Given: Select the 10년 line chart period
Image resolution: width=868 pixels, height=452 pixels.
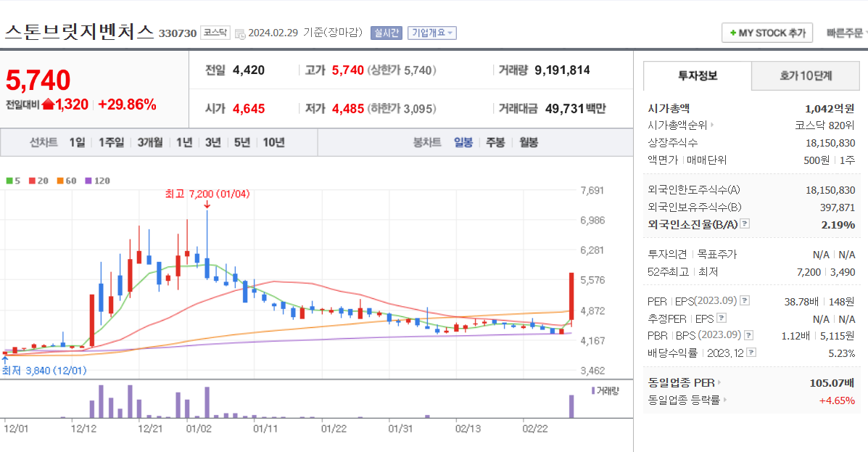Looking at the screenshot, I should click(x=273, y=142).
